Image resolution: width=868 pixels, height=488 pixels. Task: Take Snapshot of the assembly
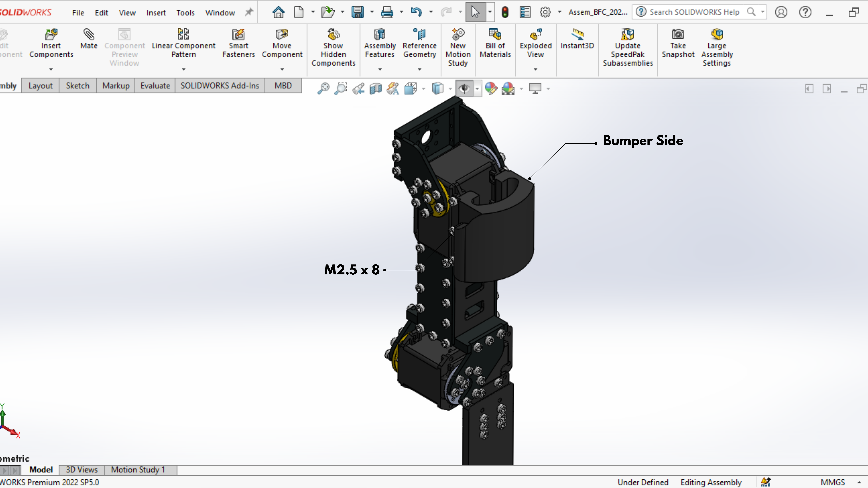pyautogui.click(x=678, y=43)
